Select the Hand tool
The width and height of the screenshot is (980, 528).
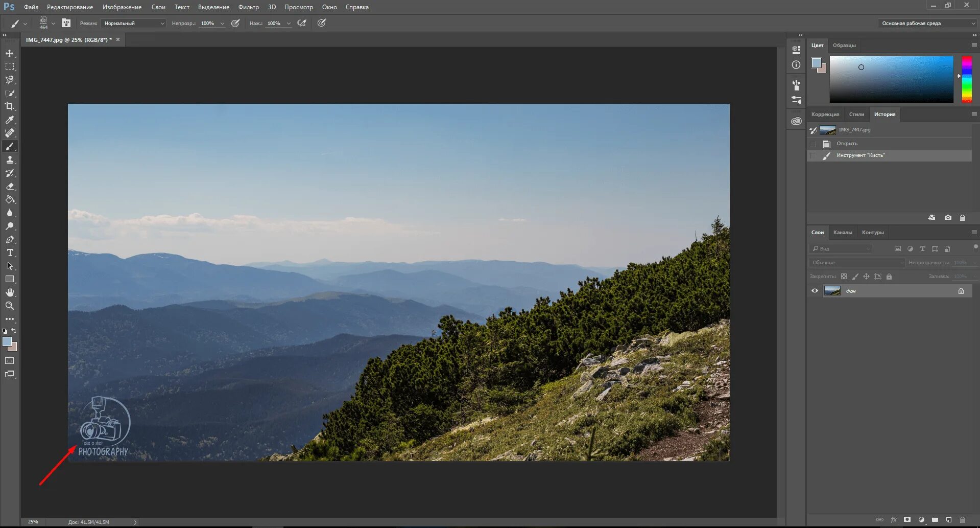(10, 292)
